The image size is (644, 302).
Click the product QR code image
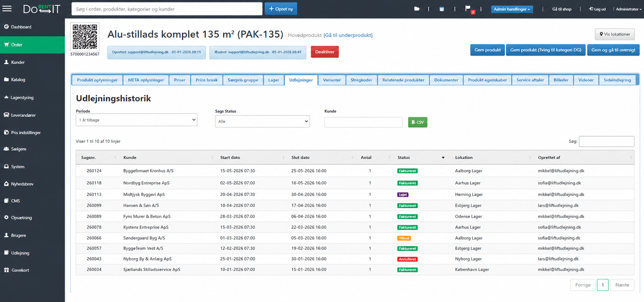coord(85,37)
